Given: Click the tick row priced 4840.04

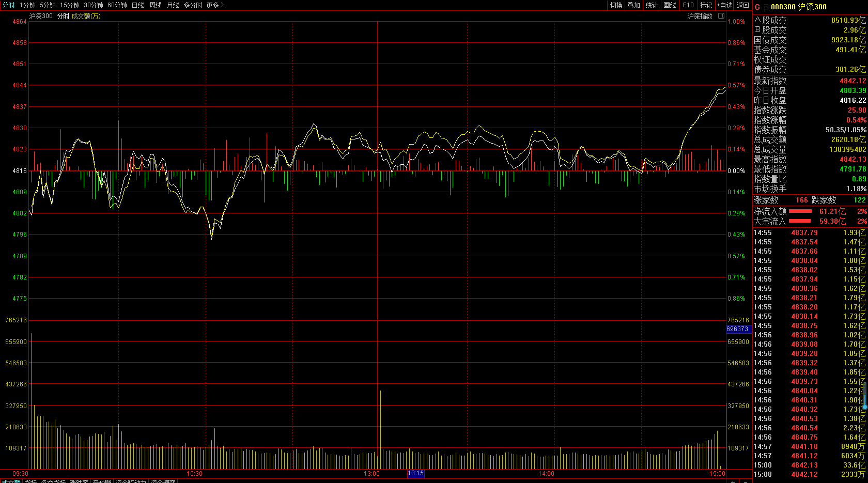Looking at the screenshot, I should click(809, 391).
